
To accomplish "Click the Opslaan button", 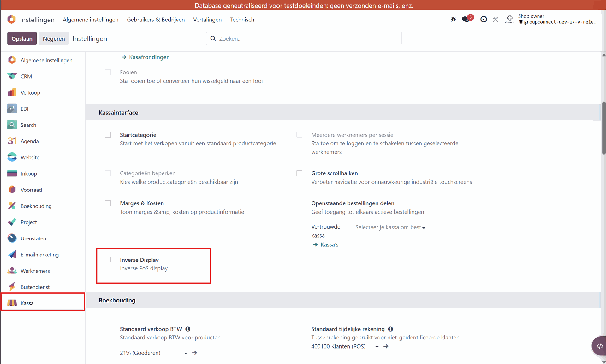I will point(22,38).
